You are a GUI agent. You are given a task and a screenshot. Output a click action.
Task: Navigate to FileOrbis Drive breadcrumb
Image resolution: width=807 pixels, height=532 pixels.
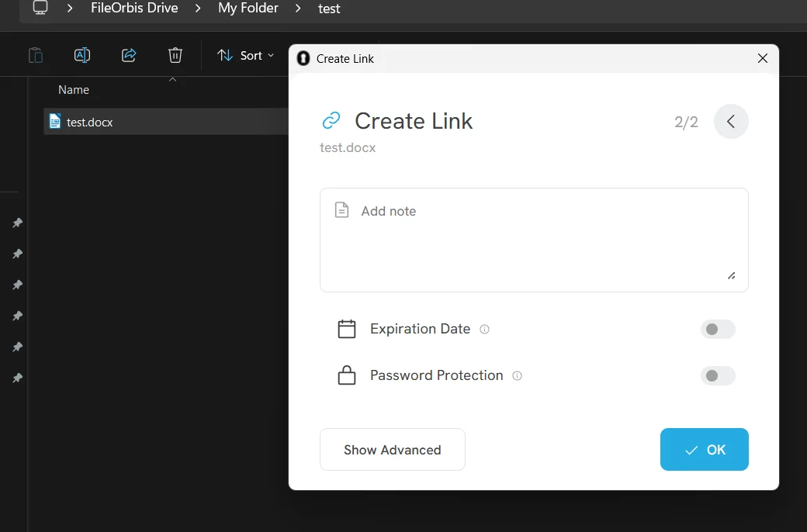pyautogui.click(x=134, y=9)
